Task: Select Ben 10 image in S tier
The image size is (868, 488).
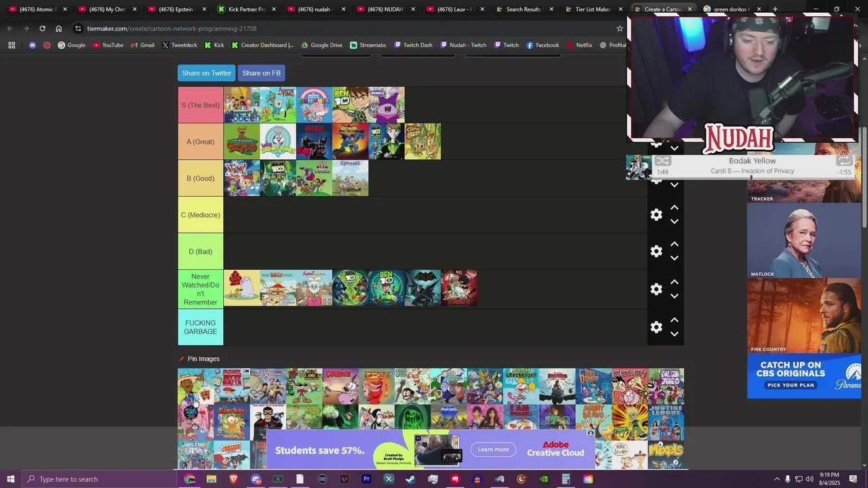Action: point(350,105)
